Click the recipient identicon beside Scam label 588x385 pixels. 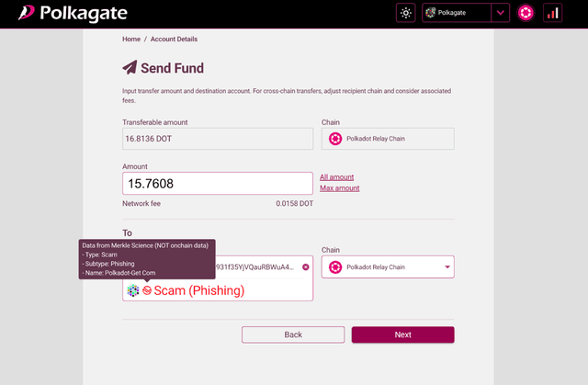(133, 290)
